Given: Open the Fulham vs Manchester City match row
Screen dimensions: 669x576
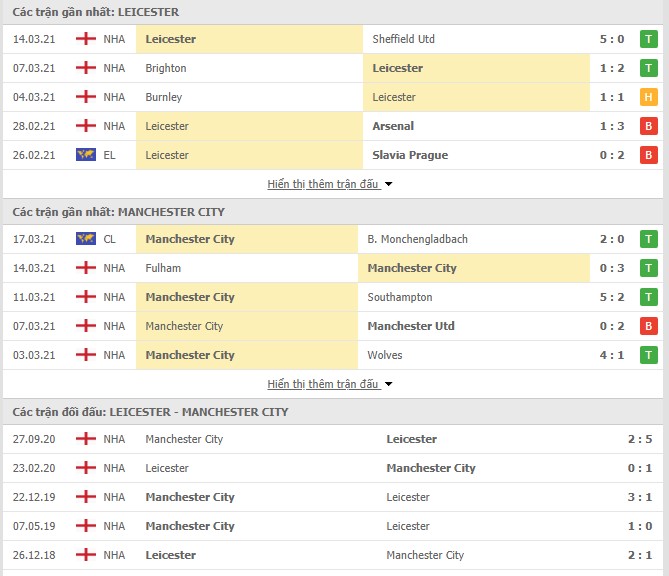Looking at the screenshot, I should 333,268.
